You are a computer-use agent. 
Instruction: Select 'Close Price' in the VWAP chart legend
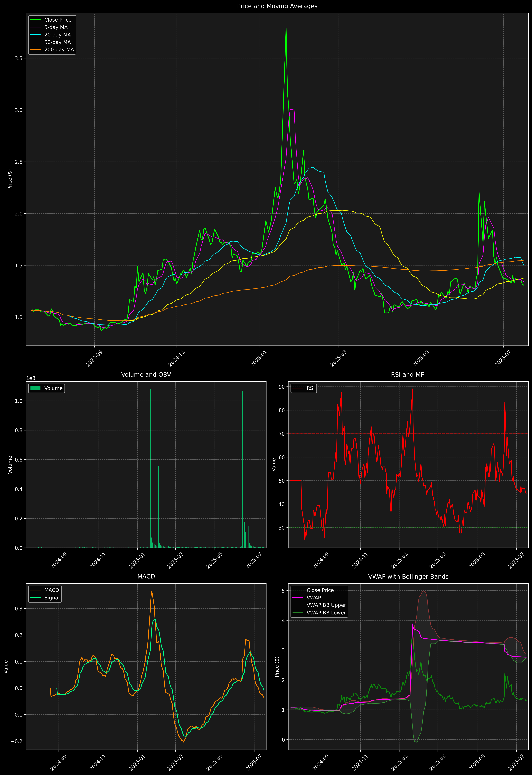(x=320, y=590)
